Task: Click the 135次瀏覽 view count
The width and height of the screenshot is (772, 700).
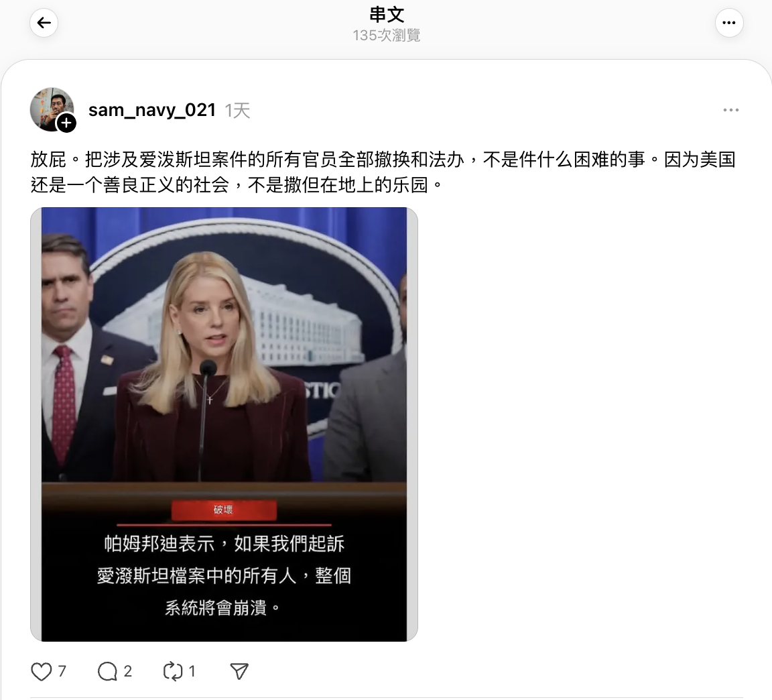Action: pyautogui.click(x=387, y=36)
